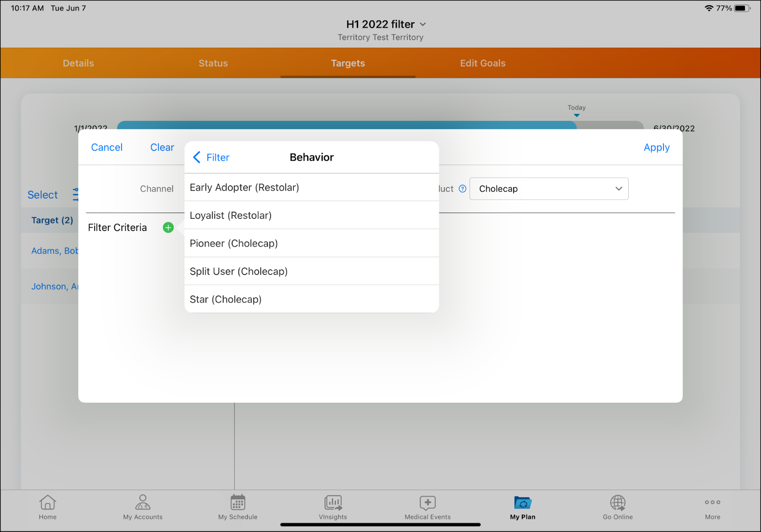761x532 pixels.
Task: Open the VInsights chart icon
Action: click(333, 503)
